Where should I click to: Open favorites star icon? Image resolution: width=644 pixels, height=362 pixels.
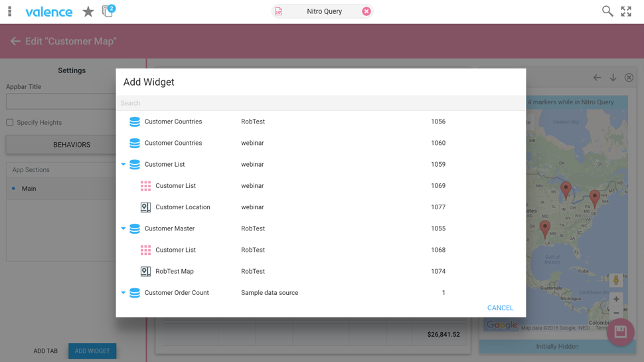click(88, 11)
